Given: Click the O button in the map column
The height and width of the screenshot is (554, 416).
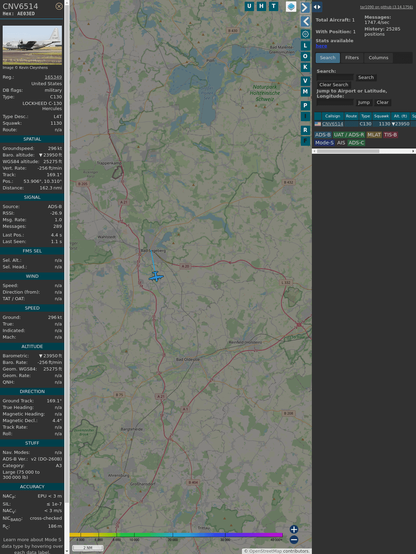Looking at the screenshot, I should [x=305, y=56].
